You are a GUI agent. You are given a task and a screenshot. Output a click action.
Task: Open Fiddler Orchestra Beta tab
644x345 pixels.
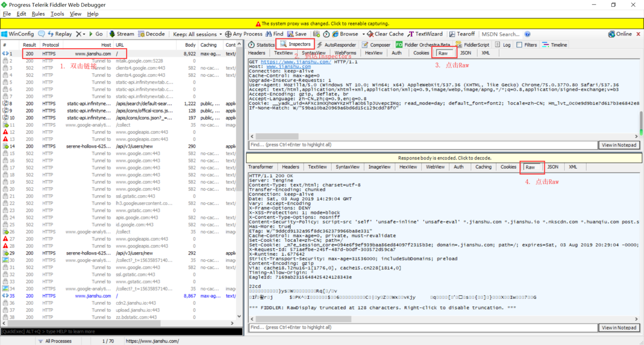point(423,45)
